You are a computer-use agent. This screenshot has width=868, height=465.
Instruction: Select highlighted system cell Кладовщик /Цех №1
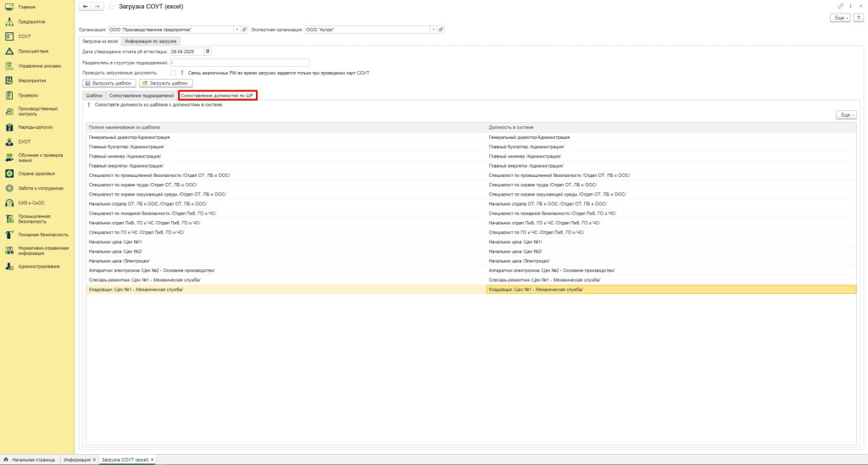click(x=671, y=289)
